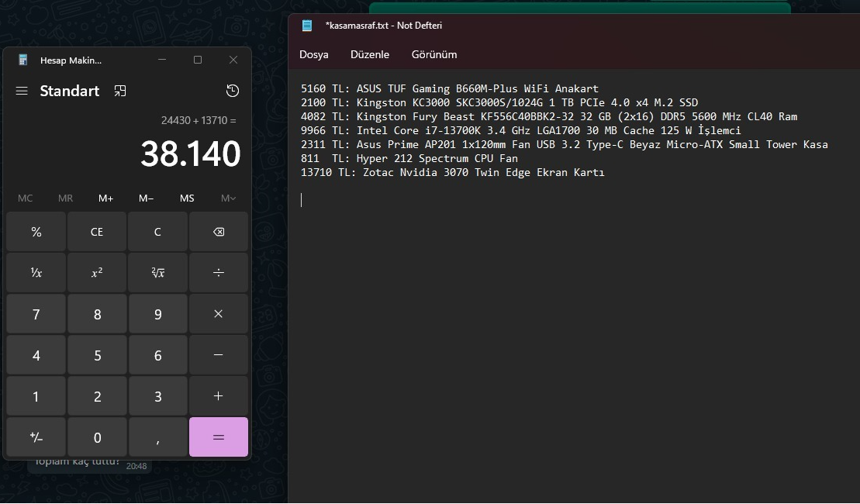Screen dimensions: 860x504
Task: Click the ASUS TUF Gaming B660M-Plus line
Action: [449, 89]
